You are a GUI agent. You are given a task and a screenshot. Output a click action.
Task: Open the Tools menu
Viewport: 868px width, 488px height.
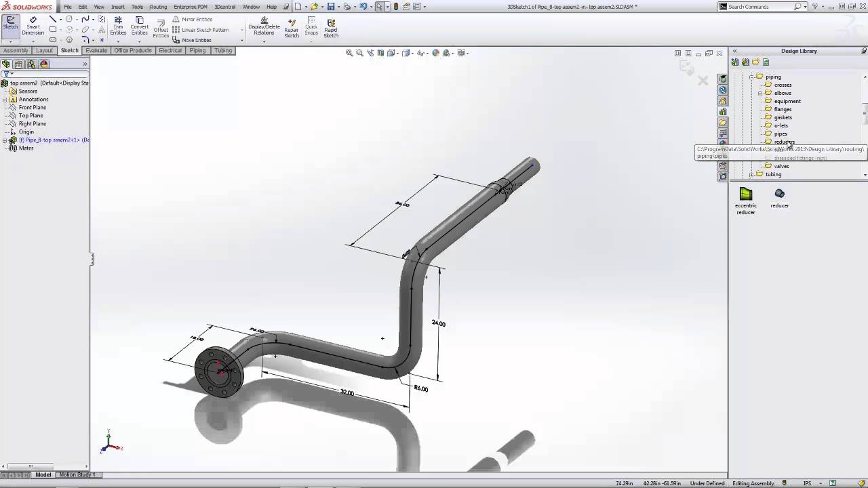point(137,7)
